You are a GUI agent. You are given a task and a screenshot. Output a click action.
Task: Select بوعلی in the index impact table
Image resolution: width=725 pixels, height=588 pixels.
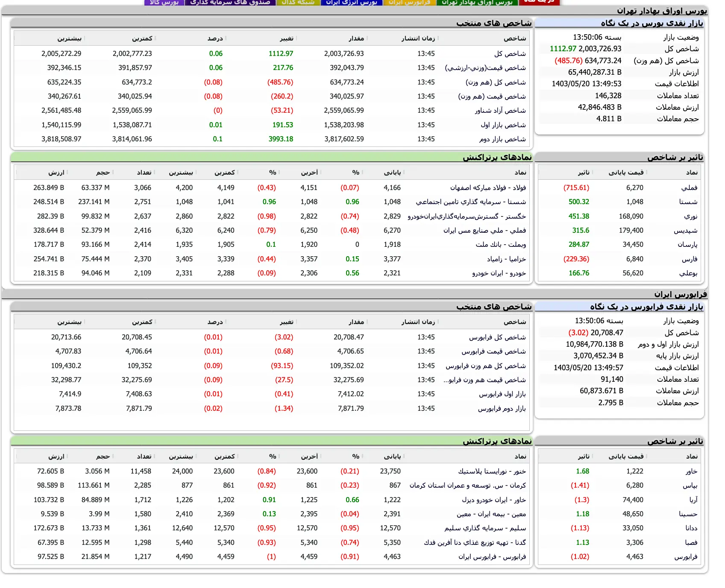click(688, 273)
